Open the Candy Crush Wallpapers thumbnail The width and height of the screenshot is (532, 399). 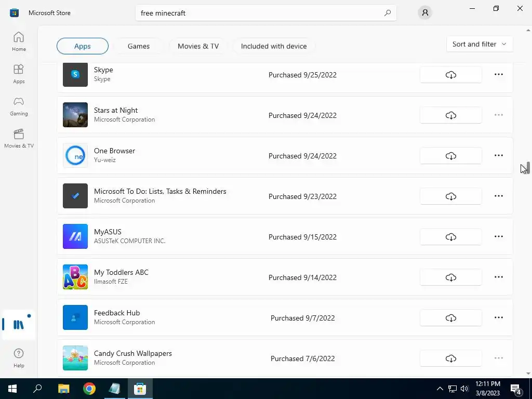[x=75, y=358]
